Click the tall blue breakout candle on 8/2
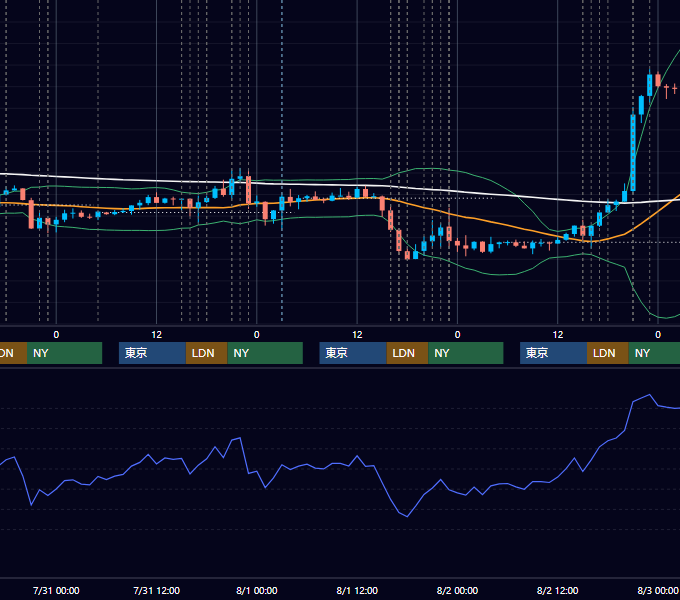The width and height of the screenshot is (680, 600). click(x=633, y=153)
